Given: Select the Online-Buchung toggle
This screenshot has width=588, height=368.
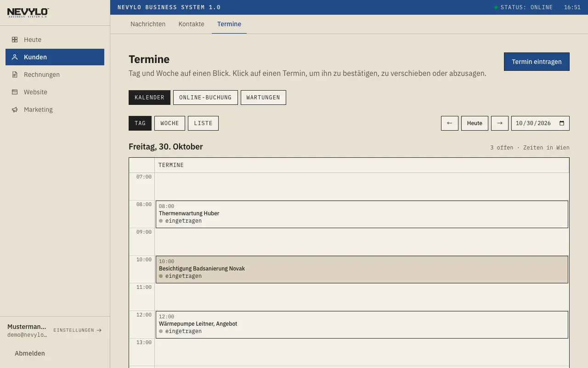Looking at the screenshot, I should (205, 98).
